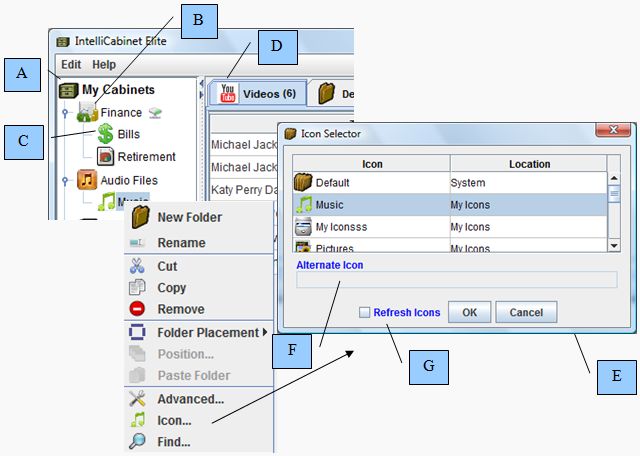Click the Audio Files music note icon
This screenshot has height=456, width=640.
(87, 180)
